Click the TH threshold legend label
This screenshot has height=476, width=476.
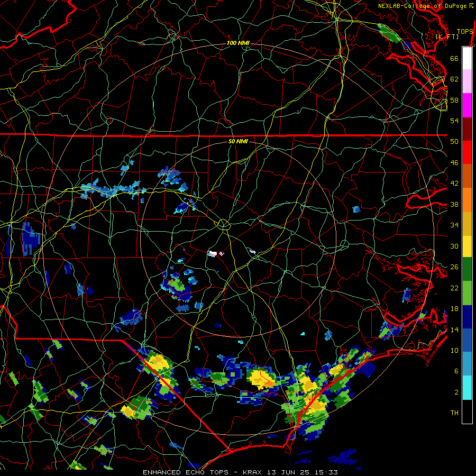(x=454, y=413)
